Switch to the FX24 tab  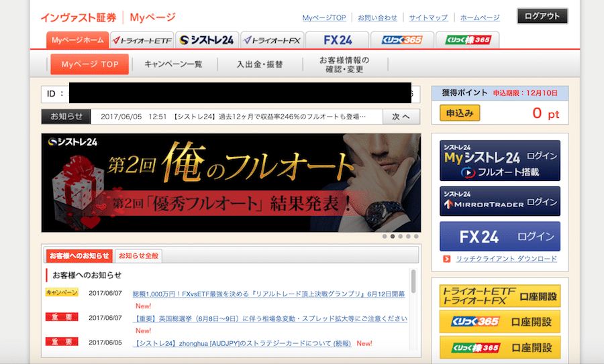(x=338, y=40)
